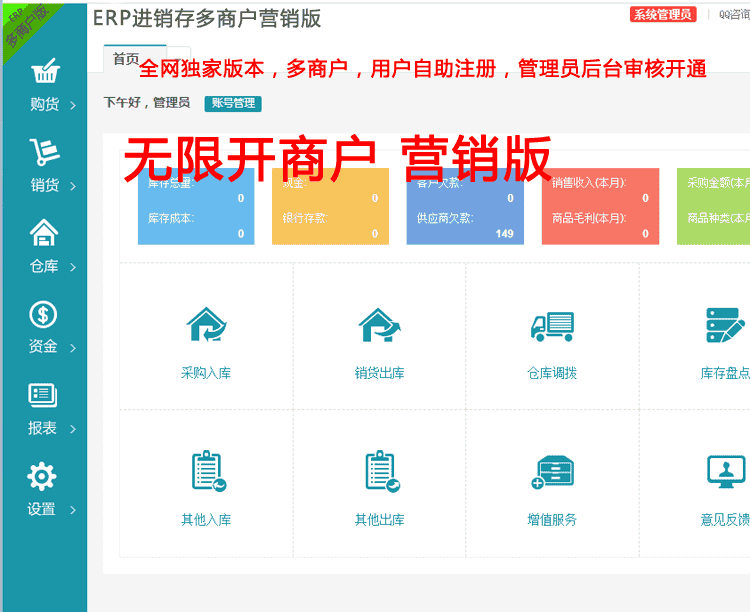Click the 采购入库 house icon
Screen dimensions: 750x612
206,324
